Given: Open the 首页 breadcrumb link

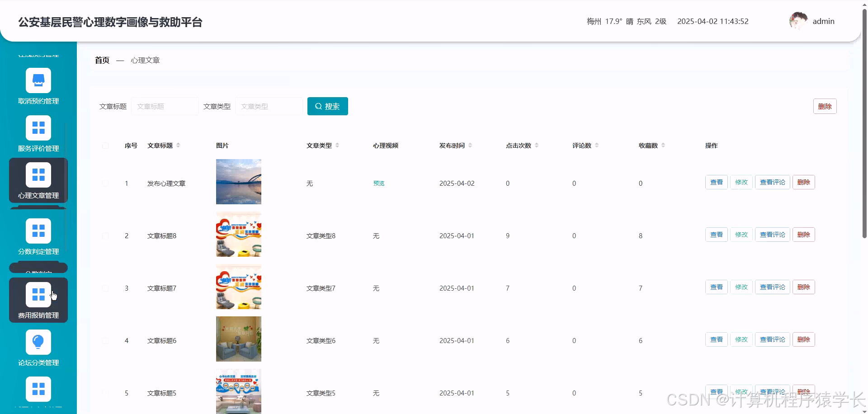Looking at the screenshot, I should click(102, 60).
